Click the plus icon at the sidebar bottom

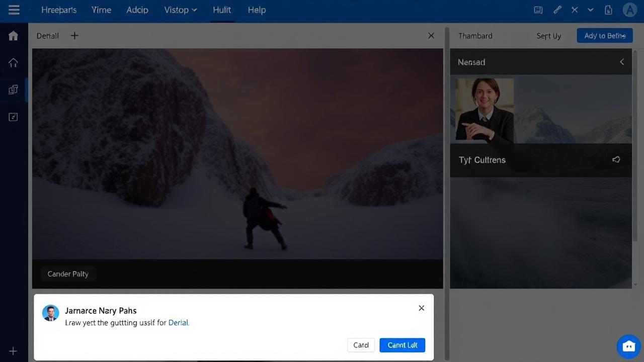(x=14, y=351)
